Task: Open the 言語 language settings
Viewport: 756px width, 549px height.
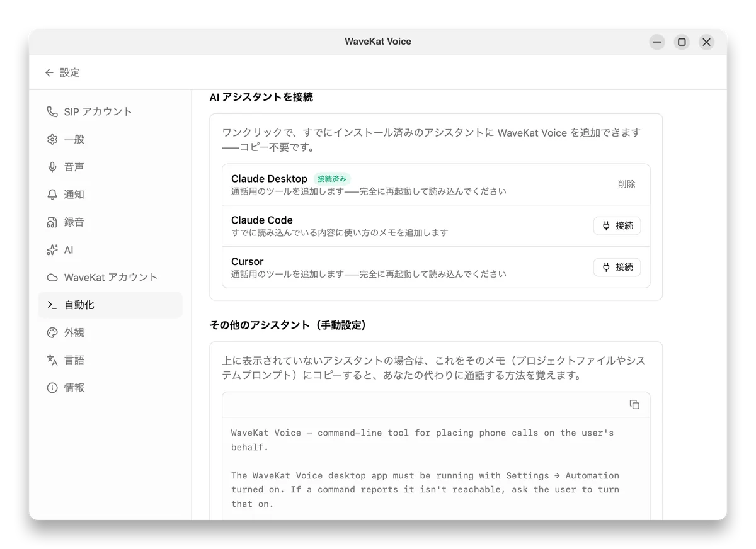Action: pyautogui.click(x=110, y=360)
